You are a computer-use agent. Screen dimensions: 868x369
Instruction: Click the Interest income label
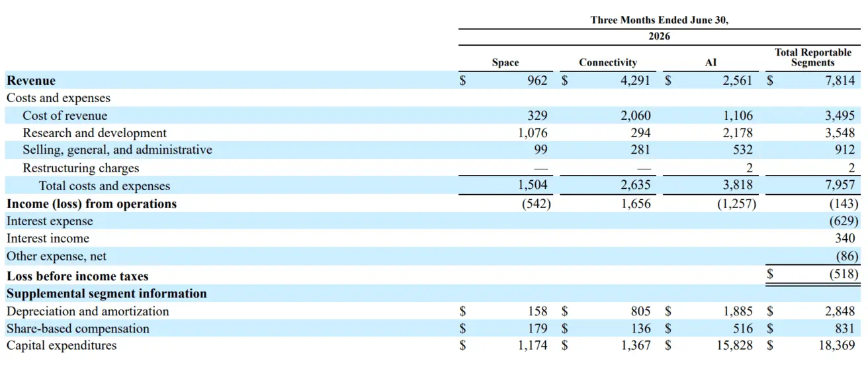[x=48, y=238]
